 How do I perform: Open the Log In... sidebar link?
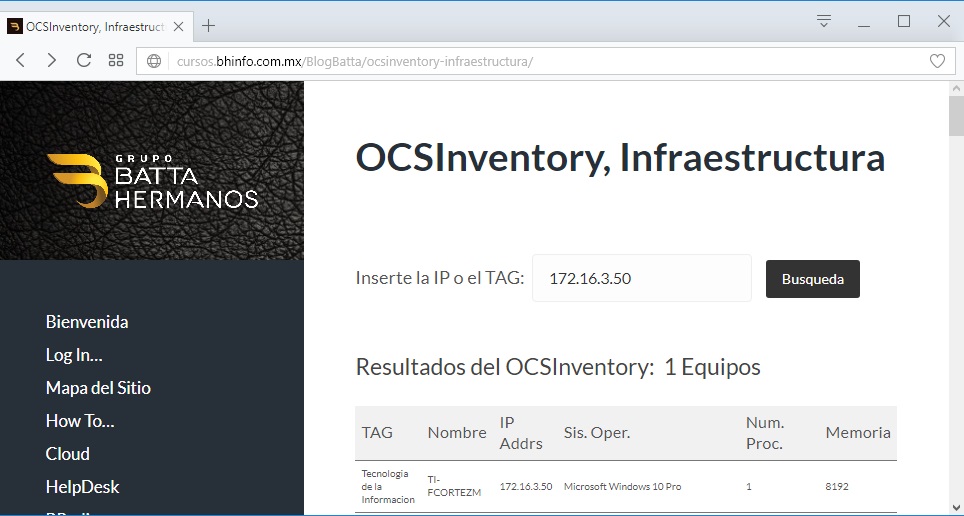coord(74,355)
